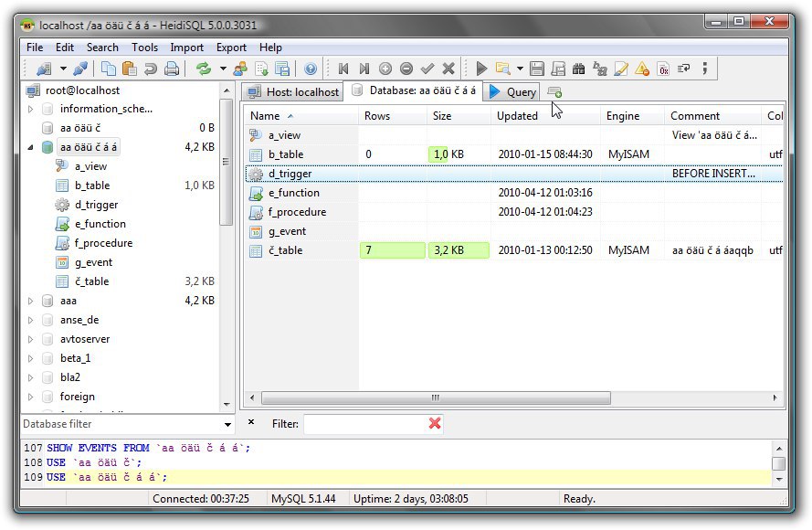812x530 pixels.
Task: Sort list by the Rows column header
Action: click(x=393, y=116)
